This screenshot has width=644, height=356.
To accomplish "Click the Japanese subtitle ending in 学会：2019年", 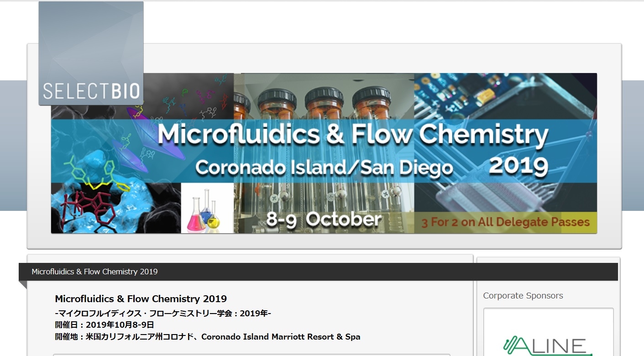I will click(x=163, y=313).
